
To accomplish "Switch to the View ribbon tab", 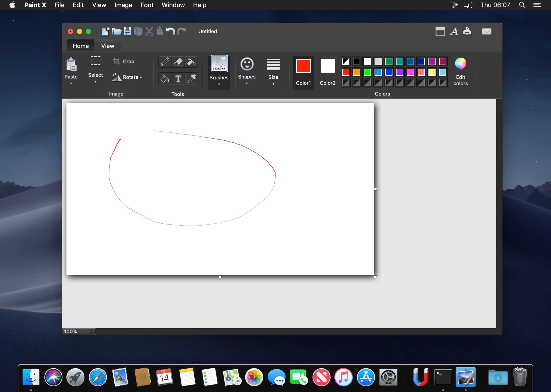I will point(108,46).
